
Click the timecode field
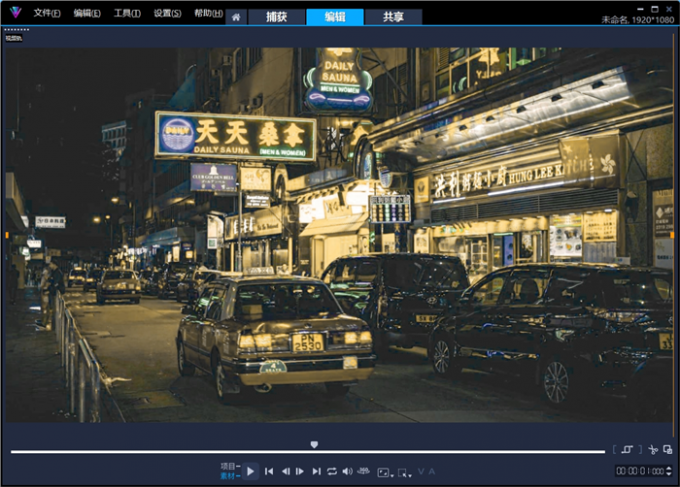click(640, 471)
